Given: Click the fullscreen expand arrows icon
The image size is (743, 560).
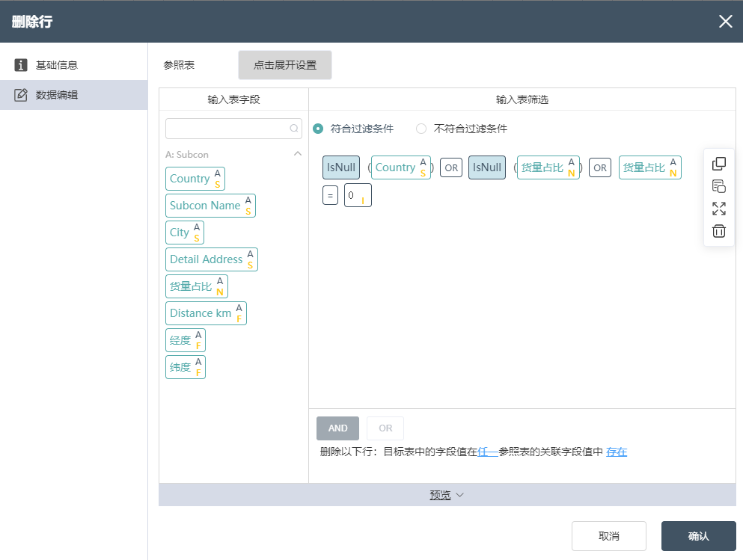Looking at the screenshot, I should tap(719, 209).
